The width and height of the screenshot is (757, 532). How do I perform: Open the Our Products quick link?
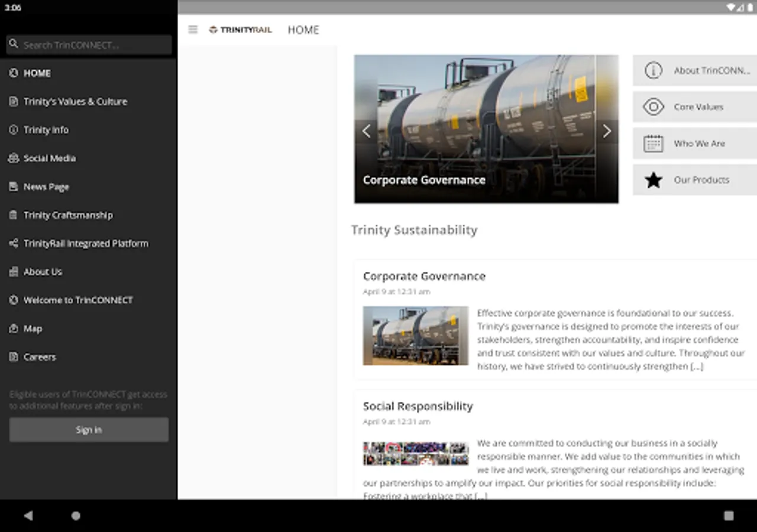(x=695, y=180)
